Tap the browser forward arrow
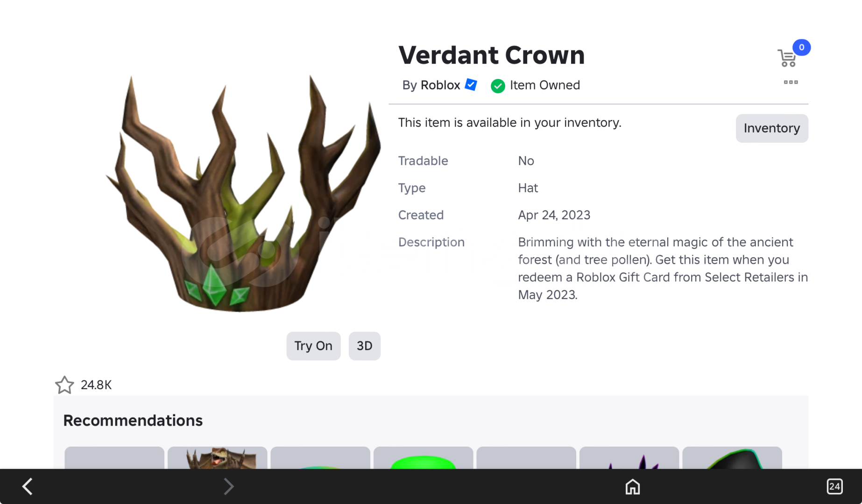Image resolution: width=862 pixels, height=504 pixels. tap(228, 486)
